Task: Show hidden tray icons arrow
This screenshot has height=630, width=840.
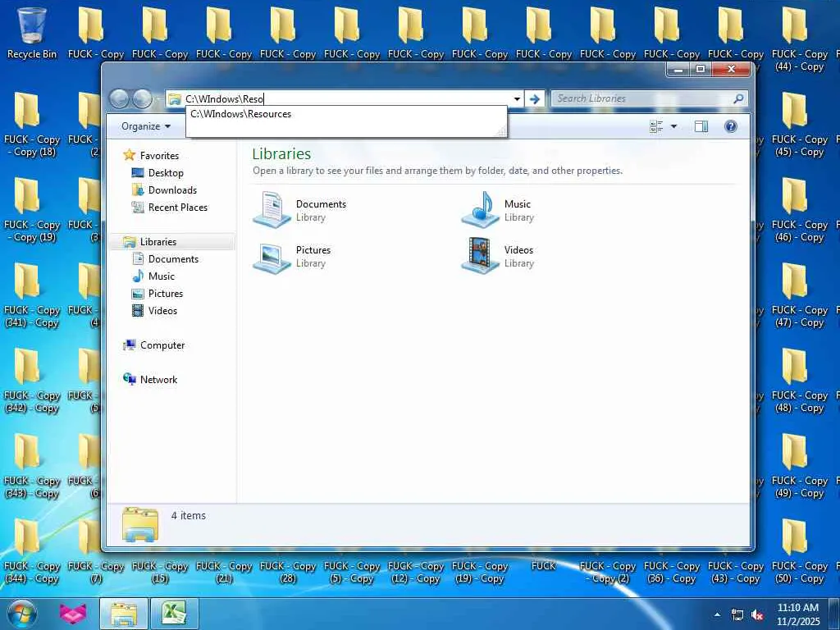Action: point(717,614)
